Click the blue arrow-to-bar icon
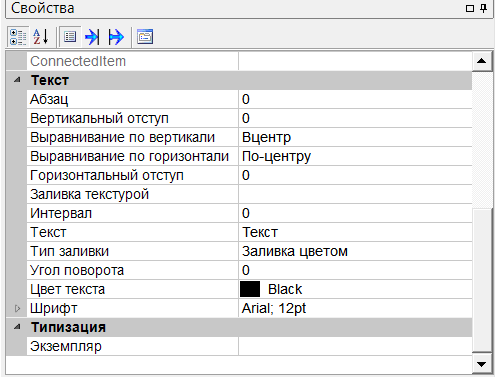The width and height of the screenshot is (496, 377). tap(92, 37)
